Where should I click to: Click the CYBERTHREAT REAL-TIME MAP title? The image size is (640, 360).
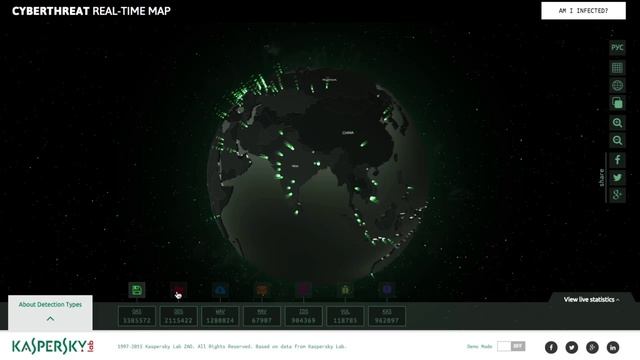[91, 11]
